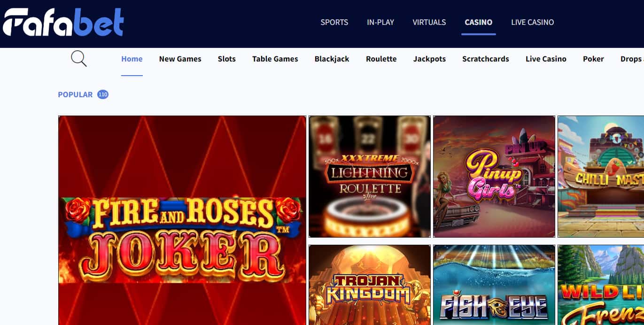Open the Virtuals section
Screen dimensions: 644x325
(x=429, y=22)
